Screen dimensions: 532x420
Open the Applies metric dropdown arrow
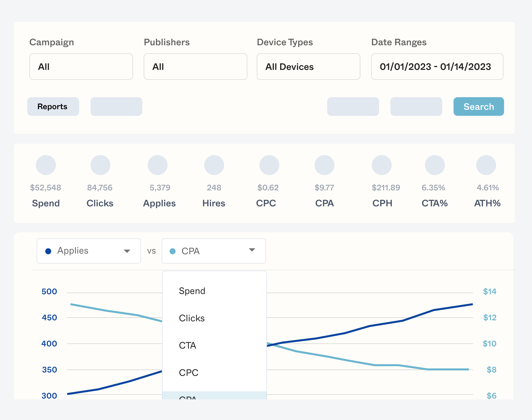127,251
